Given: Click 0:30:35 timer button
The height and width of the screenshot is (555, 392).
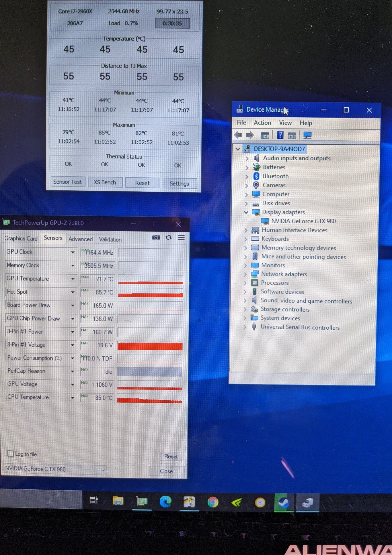Looking at the screenshot, I should coord(172,23).
